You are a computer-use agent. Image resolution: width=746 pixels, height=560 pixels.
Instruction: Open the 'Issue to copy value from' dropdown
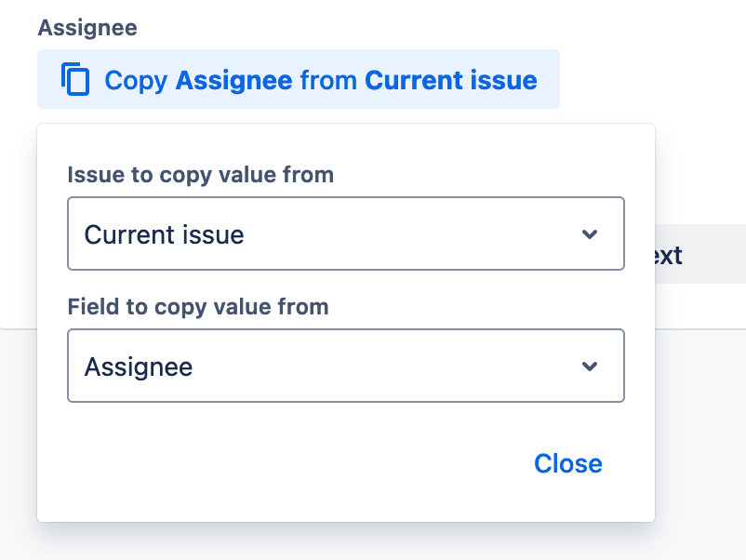(346, 233)
